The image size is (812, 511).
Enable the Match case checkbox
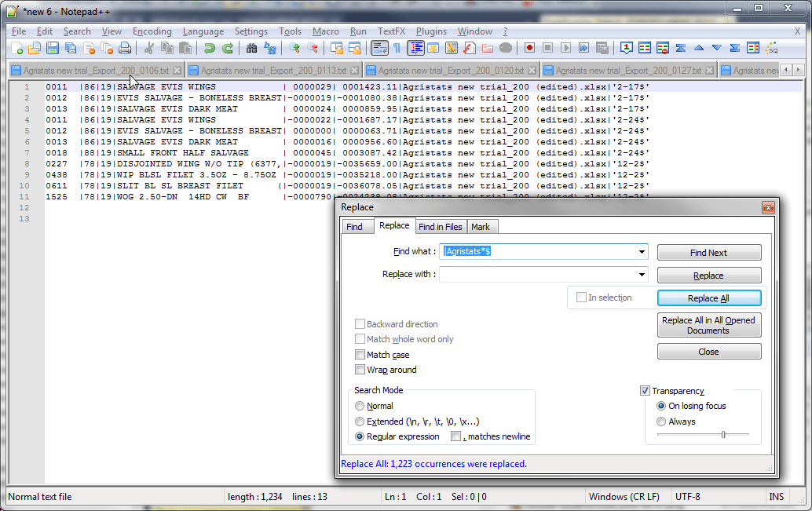pyautogui.click(x=360, y=355)
